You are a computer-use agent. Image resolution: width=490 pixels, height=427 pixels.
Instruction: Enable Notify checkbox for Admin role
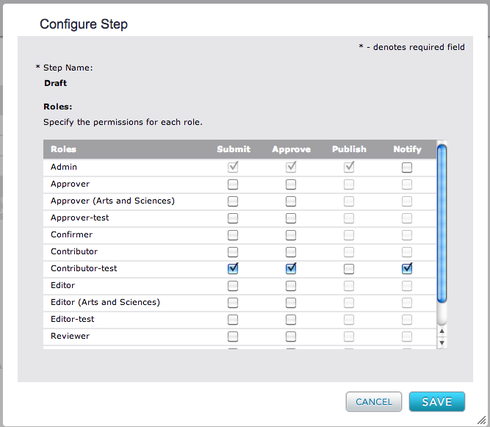(x=407, y=167)
